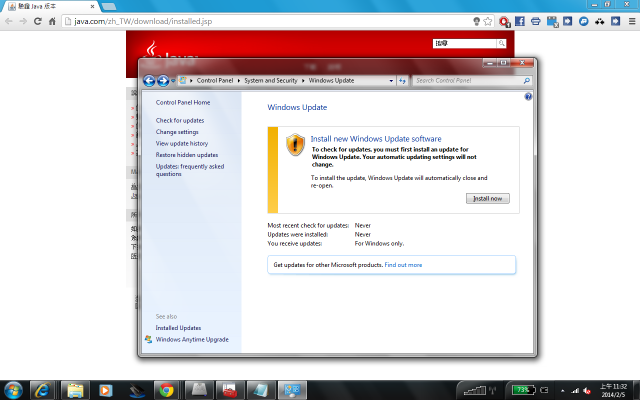Go forward with the Control Panel Forward arrow
The image size is (640, 400).
click(163, 81)
